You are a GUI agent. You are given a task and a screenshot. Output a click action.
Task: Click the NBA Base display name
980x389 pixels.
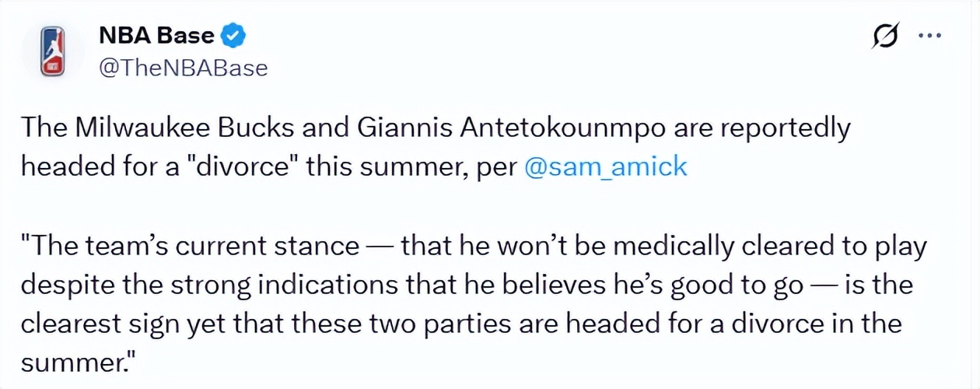(x=156, y=35)
